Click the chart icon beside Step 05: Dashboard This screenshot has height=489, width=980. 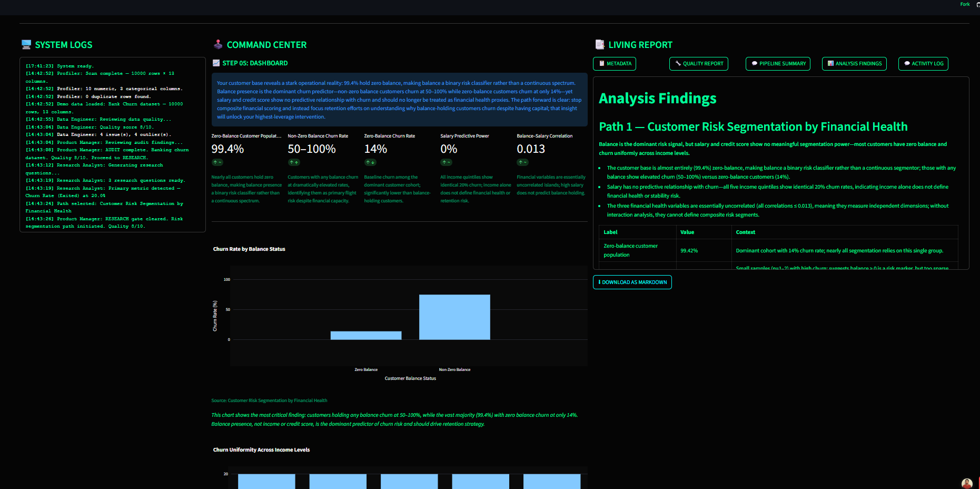pos(216,63)
